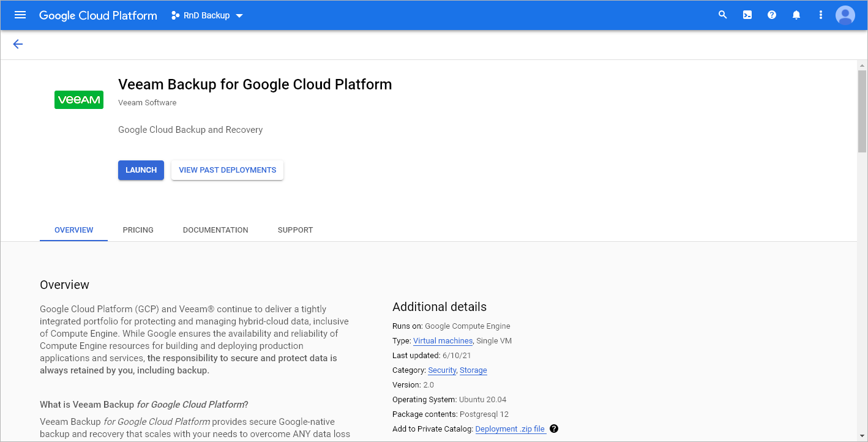
Task: Click the 'Version: 2.0' entry
Action: [413, 385]
